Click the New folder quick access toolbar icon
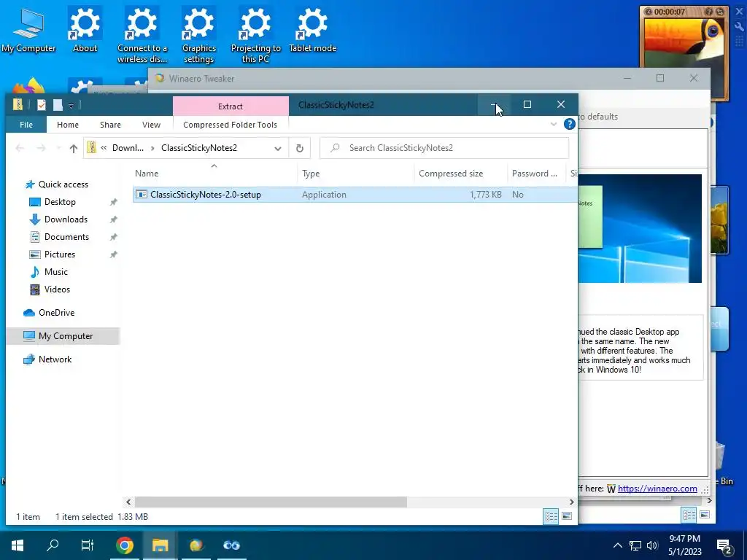 [58, 105]
